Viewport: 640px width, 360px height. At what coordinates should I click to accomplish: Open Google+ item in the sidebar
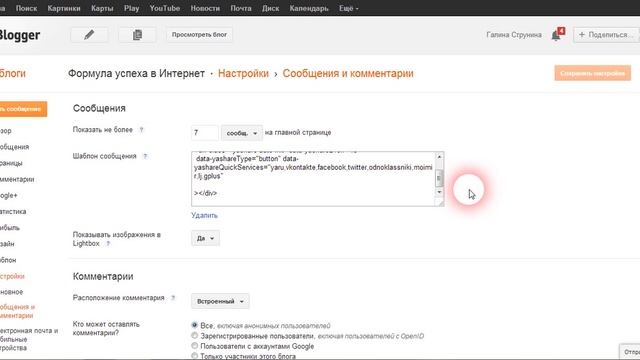(9, 196)
